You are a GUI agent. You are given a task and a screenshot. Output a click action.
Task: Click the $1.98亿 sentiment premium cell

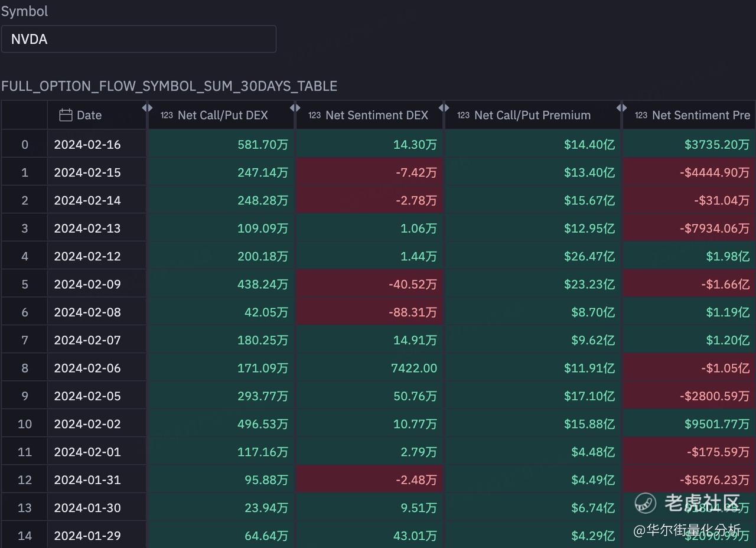point(689,256)
